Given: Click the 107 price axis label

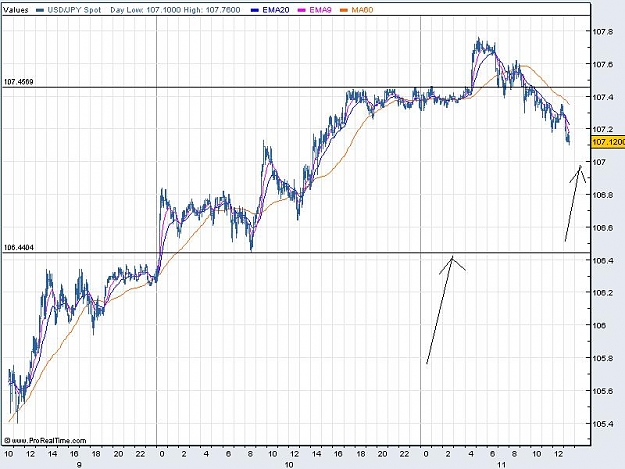Looking at the screenshot, I should 599,162.
